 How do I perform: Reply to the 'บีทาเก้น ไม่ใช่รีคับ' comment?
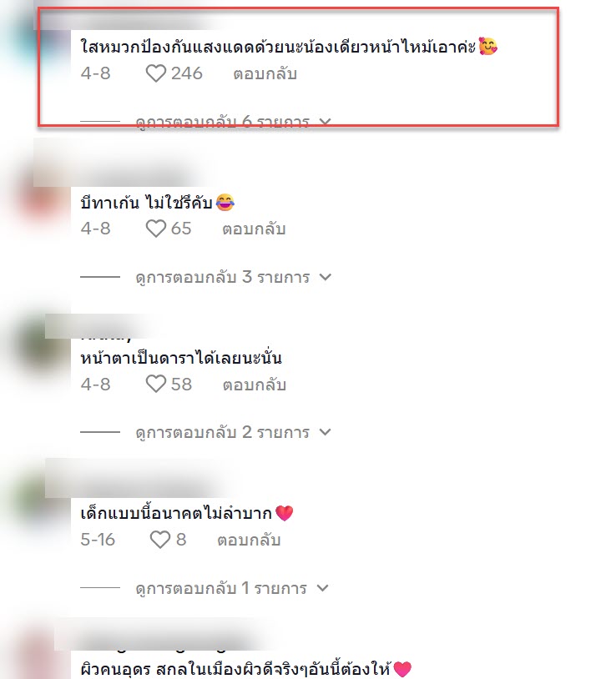(254, 229)
